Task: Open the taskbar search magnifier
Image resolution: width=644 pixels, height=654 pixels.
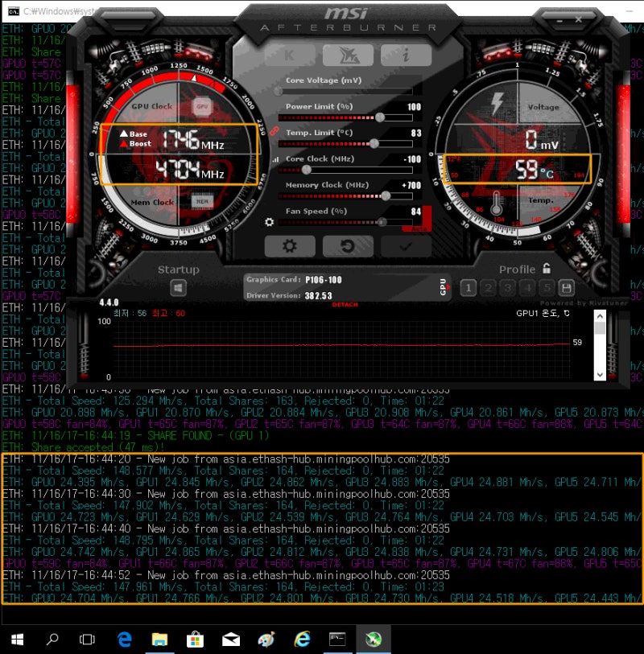Action: (52, 639)
